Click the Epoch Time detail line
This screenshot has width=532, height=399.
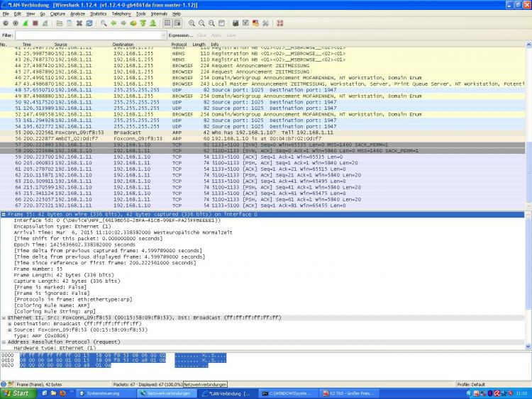tap(74, 245)
